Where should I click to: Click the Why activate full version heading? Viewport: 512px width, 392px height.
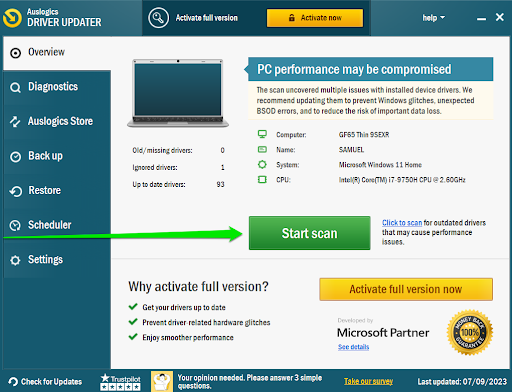(x=198, y=287)
